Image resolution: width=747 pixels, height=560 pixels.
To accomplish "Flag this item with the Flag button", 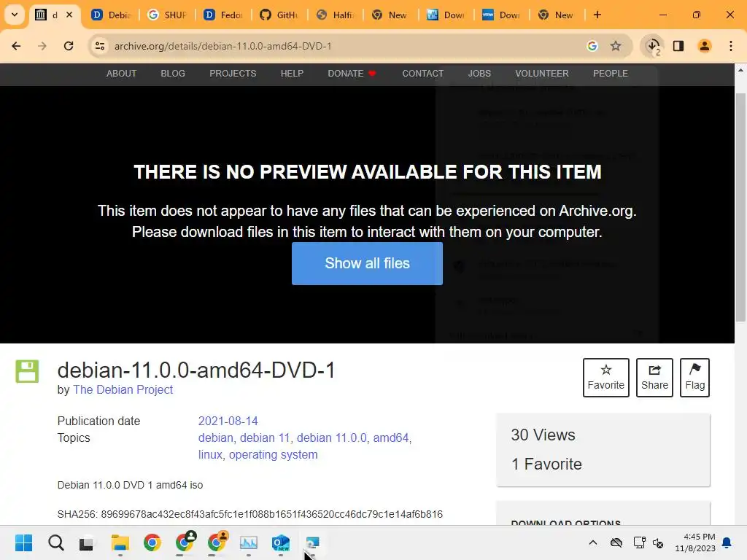I will point(694,378).
